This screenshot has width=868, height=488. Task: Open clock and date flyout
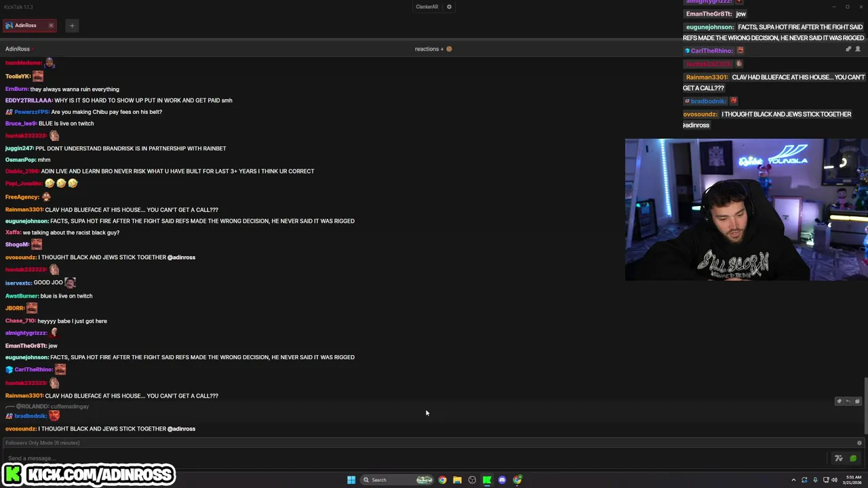pos(853,480)
